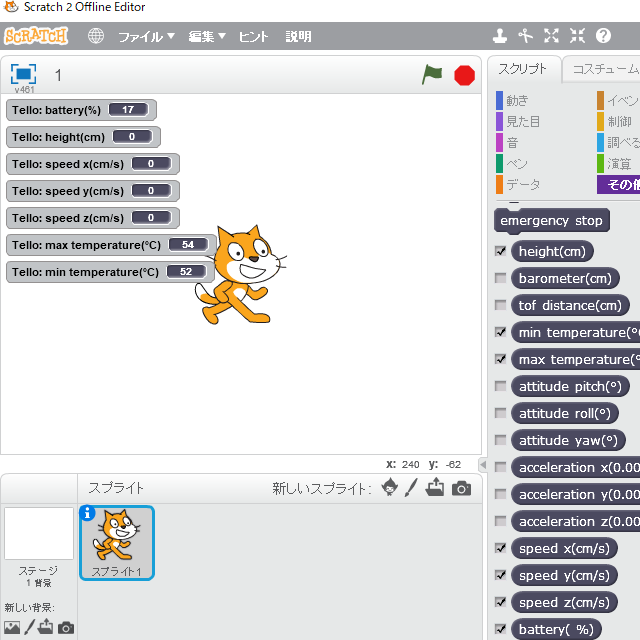Open the 説明 menu item
Viewport: 640px width, 640px height.
298,37
